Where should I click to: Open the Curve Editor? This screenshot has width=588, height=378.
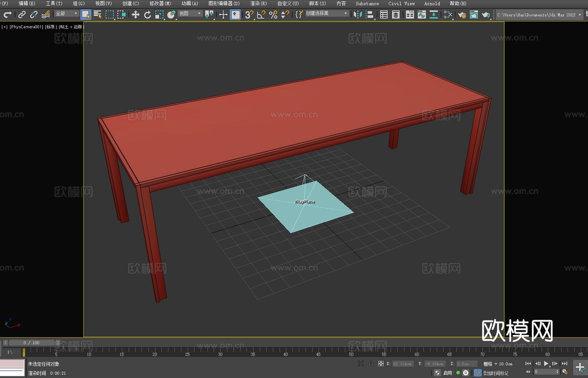coord(422,14)
